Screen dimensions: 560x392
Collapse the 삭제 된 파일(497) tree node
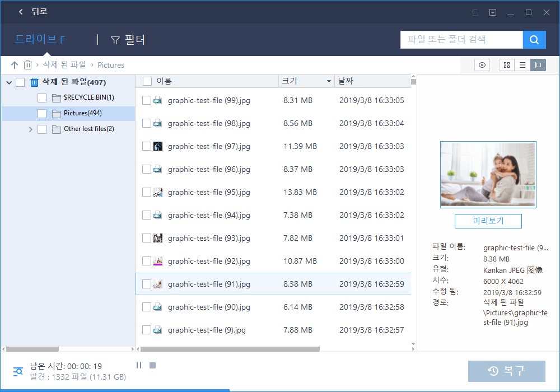[x=10, y=83]
